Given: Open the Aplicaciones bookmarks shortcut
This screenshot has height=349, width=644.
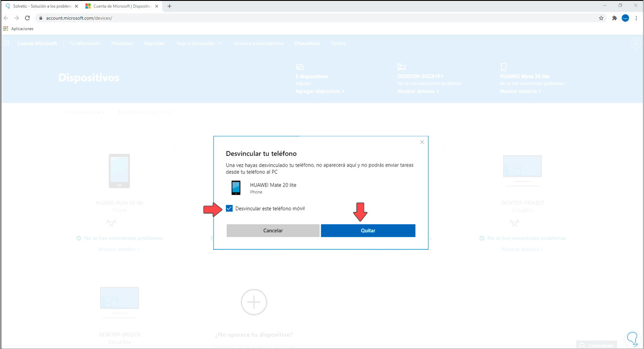Looking at the screenshot, I should click(18, 29).
